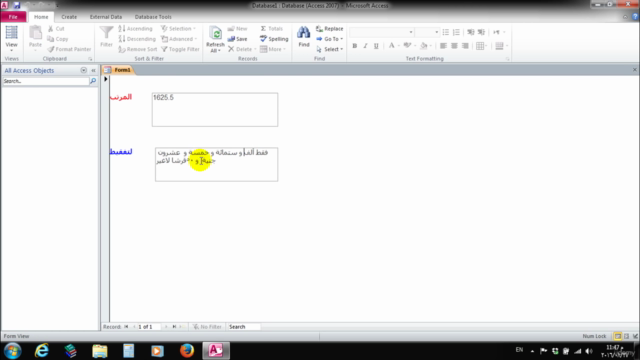Screen dimensions: 640x360
Task: Open the font name combo box
Action: tap(382, 32)
